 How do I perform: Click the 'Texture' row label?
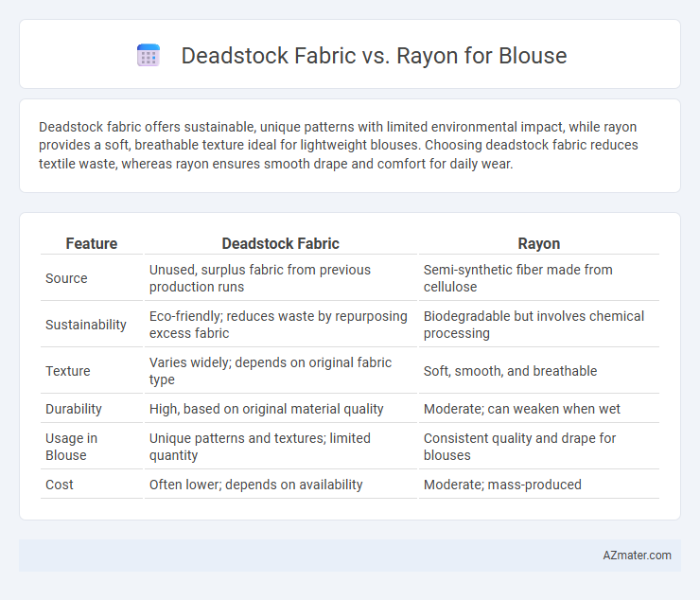68,371
